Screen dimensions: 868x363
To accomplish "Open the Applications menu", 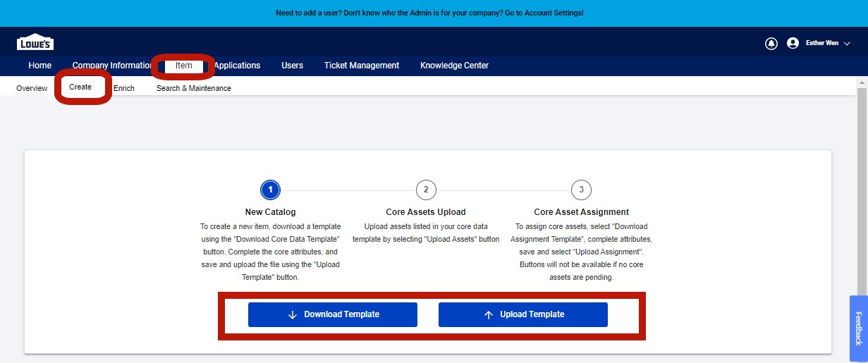I will point(237,66).
